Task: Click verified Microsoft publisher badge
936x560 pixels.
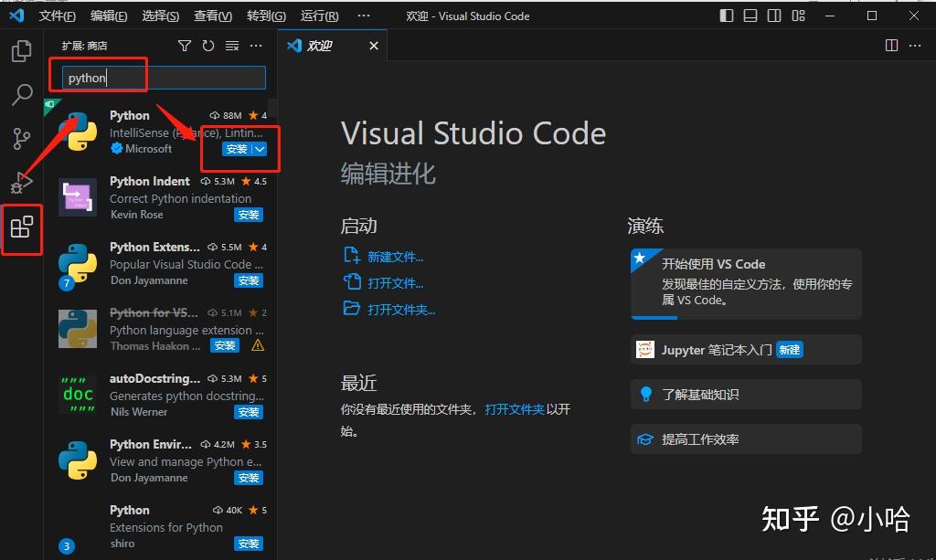Action: click(x=116, y=149)
